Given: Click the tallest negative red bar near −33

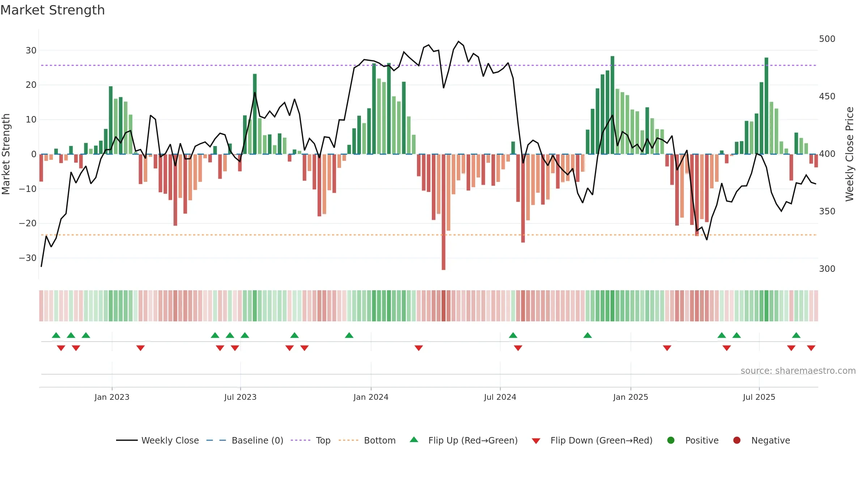Looking at the screenshot, I should click(x=443, y=212).
